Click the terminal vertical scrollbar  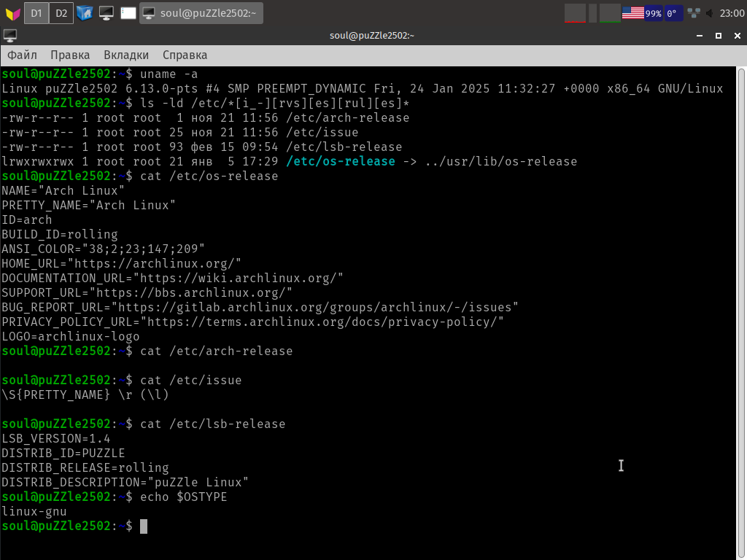[741, 313]
